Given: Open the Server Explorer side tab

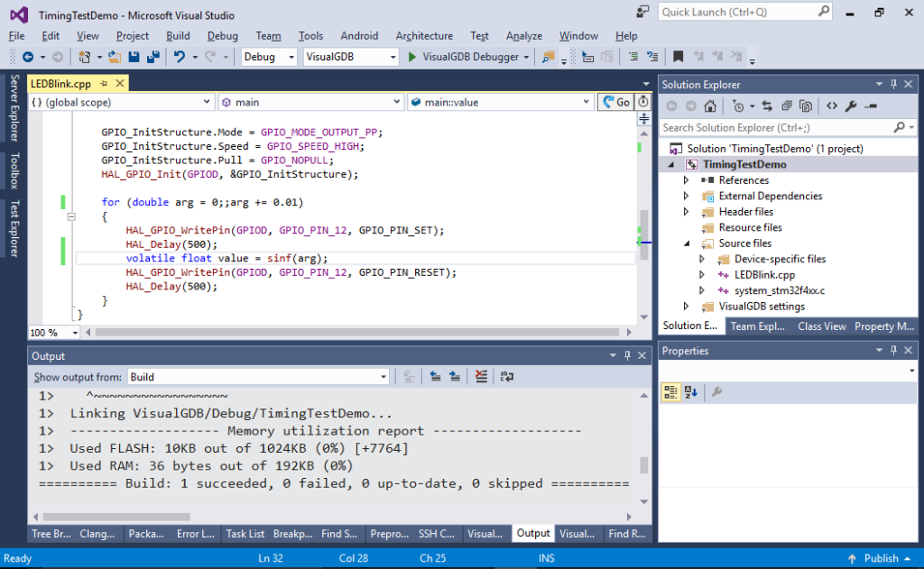Looking at the screenshot, I should [x=14, y=108].
